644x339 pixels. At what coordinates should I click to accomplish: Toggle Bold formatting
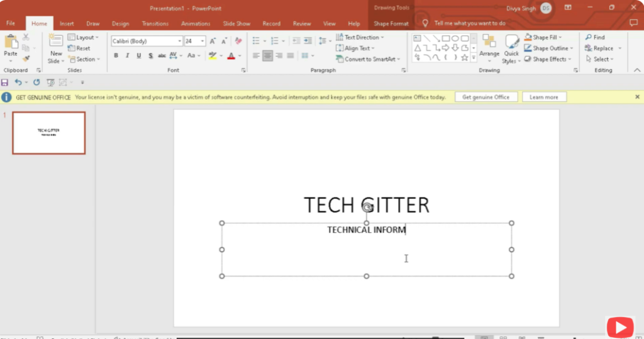(x=116, y=56)
